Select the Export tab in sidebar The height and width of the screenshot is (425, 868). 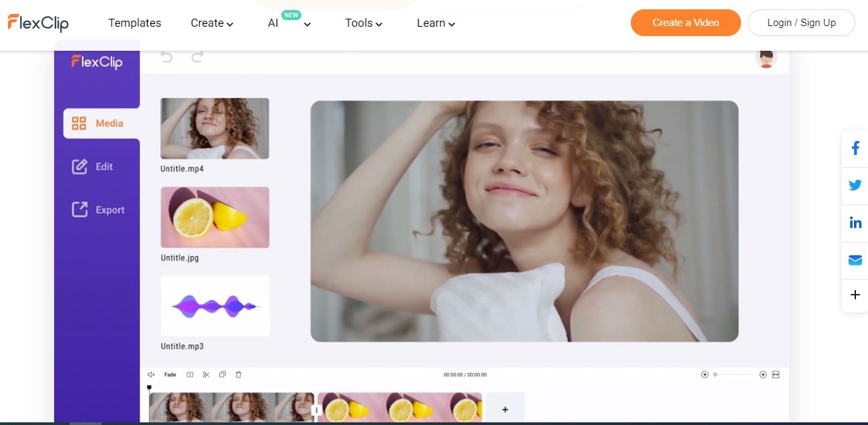click(97, 210)
